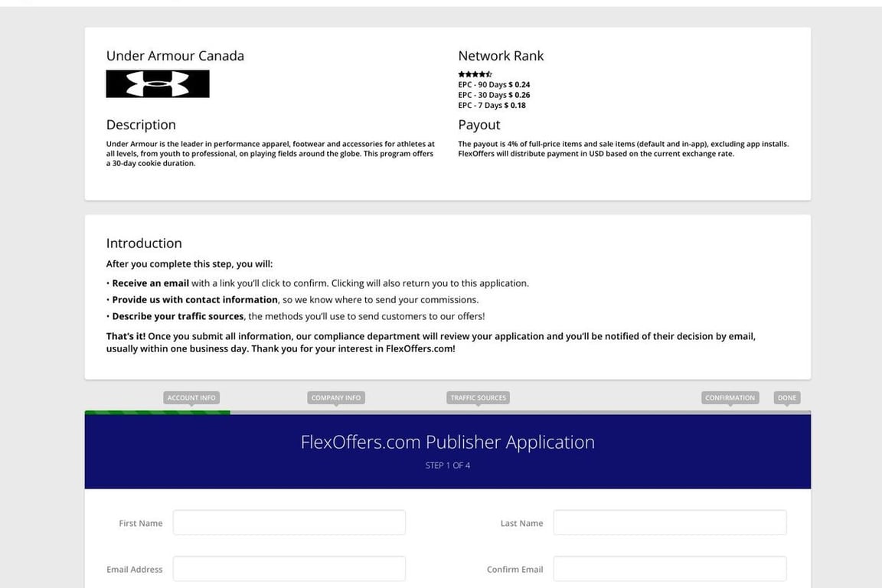Click the Step 1 of 4 text
This screenshot has height=588, width=882.
pyautogui.click(x=447, y=465)
